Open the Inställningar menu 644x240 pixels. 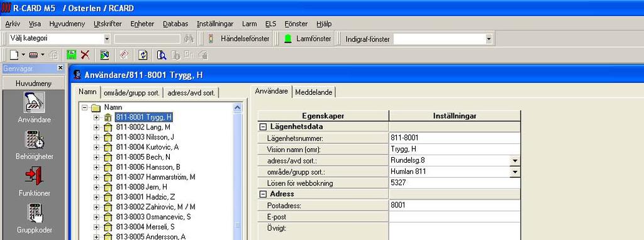[x=215, y=24]
